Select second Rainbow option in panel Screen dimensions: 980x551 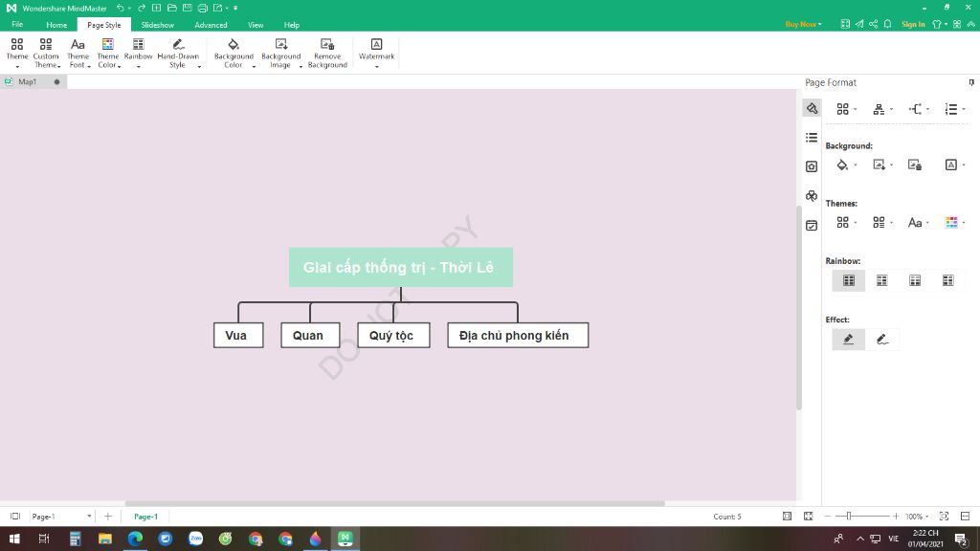point(881,280)
